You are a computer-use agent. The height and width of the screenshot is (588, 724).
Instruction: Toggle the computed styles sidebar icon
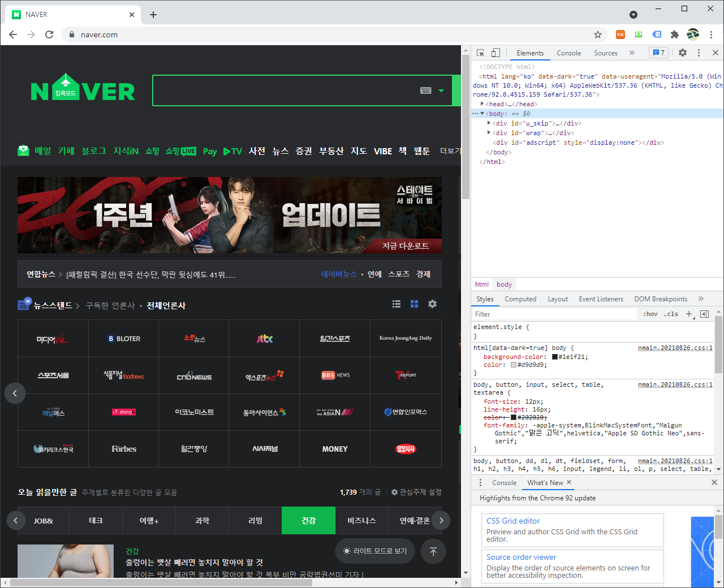tap(705, 314)
